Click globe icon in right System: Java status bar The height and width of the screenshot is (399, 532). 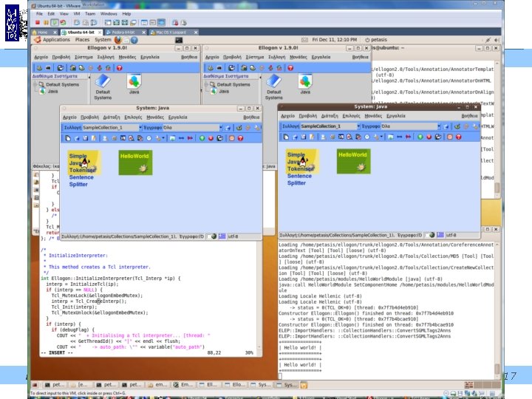pos(432,235)
